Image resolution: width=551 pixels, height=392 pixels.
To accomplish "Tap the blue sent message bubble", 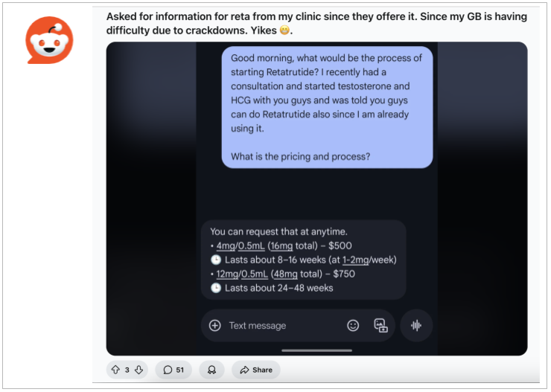I will click(x=327, y=107).
